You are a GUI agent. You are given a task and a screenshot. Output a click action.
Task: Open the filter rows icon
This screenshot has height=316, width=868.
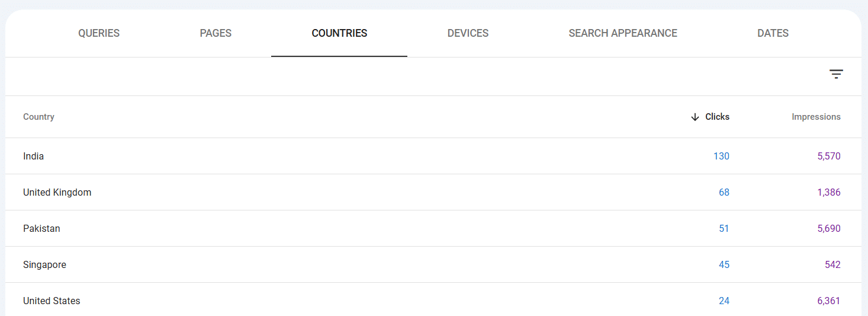click(836, 74)
